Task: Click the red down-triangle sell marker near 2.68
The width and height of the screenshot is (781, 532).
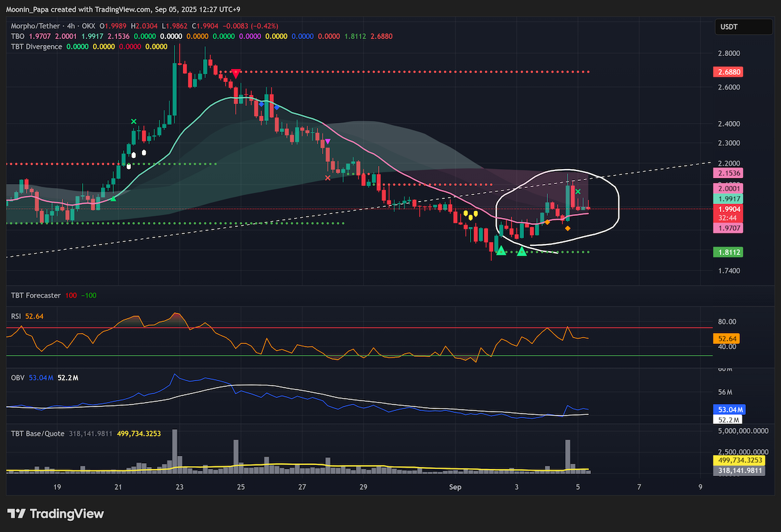Action: coord(235,73)
